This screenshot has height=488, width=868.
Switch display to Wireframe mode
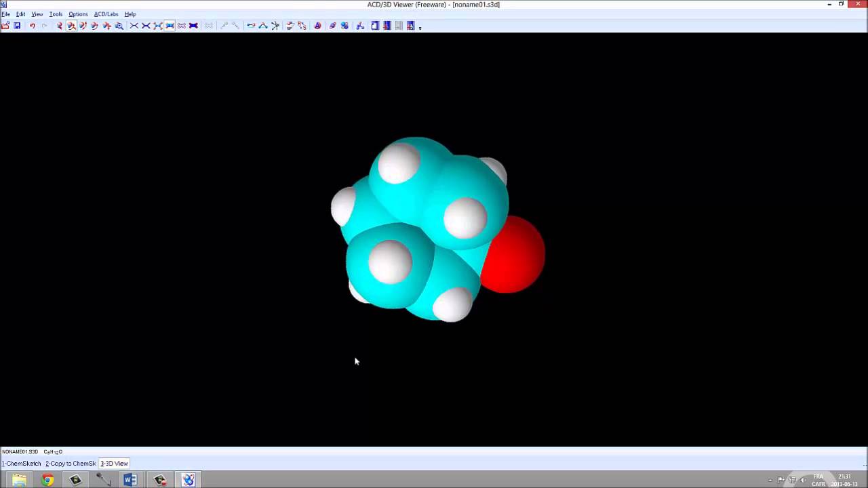(134, 26)
